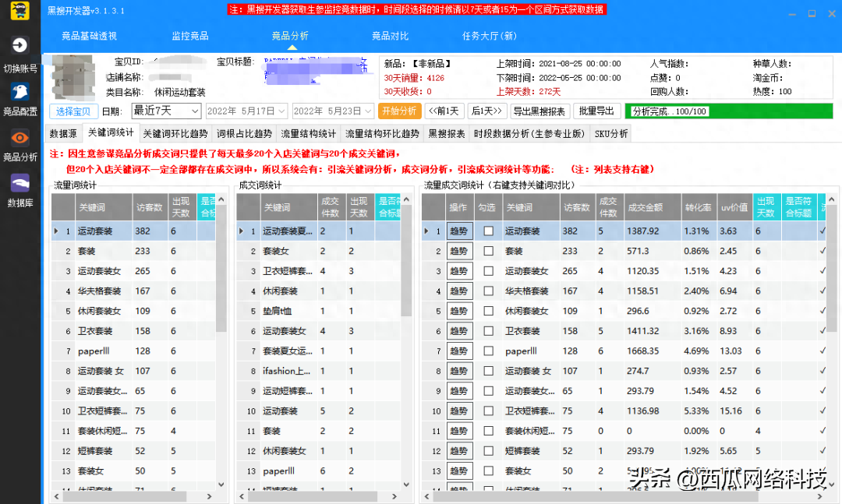Switch to the 竞品对比 top menu
This screenshot has width=842, height=504.
tap(390, 36)
